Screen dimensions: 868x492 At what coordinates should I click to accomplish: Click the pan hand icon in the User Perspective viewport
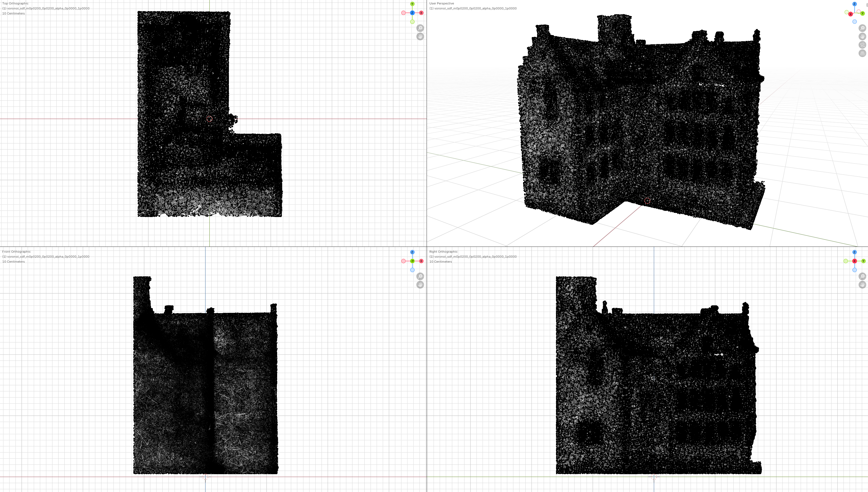[x=863, y=36]
